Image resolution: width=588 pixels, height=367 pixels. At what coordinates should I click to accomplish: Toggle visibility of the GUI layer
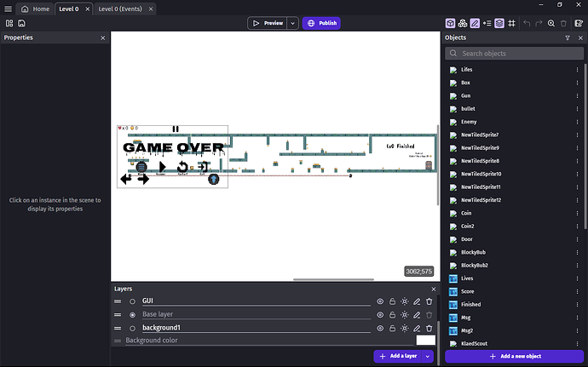pos(380,301)
